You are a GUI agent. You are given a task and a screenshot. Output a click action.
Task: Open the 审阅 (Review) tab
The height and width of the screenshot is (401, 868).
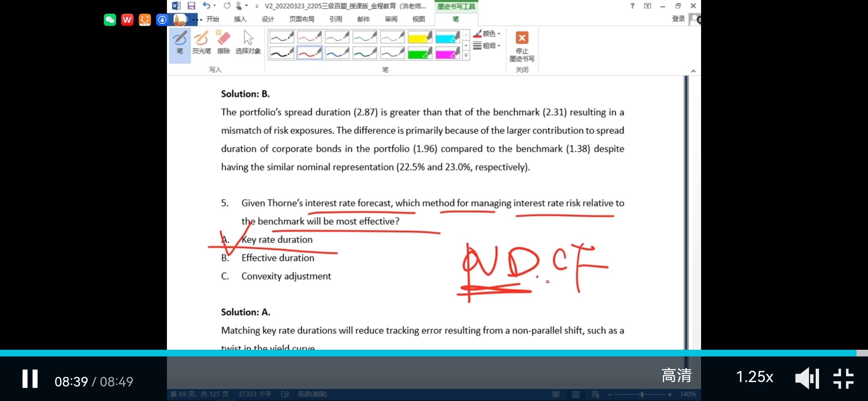[391, 19]
